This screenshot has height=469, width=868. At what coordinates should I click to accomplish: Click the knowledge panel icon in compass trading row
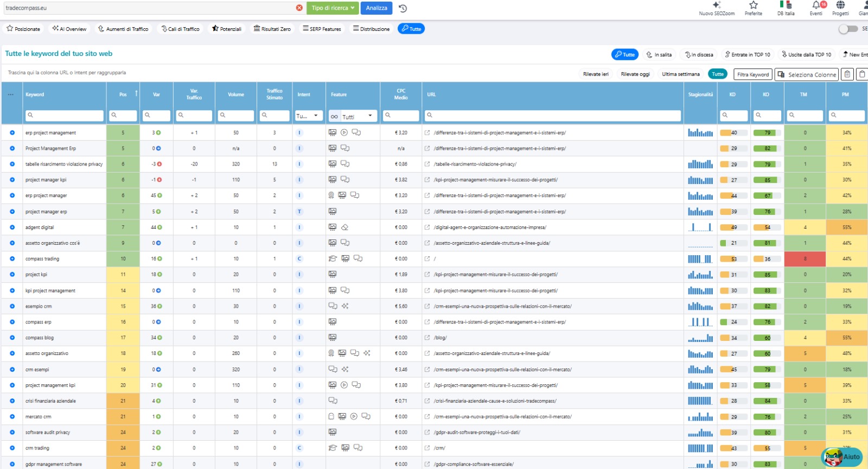333,258
